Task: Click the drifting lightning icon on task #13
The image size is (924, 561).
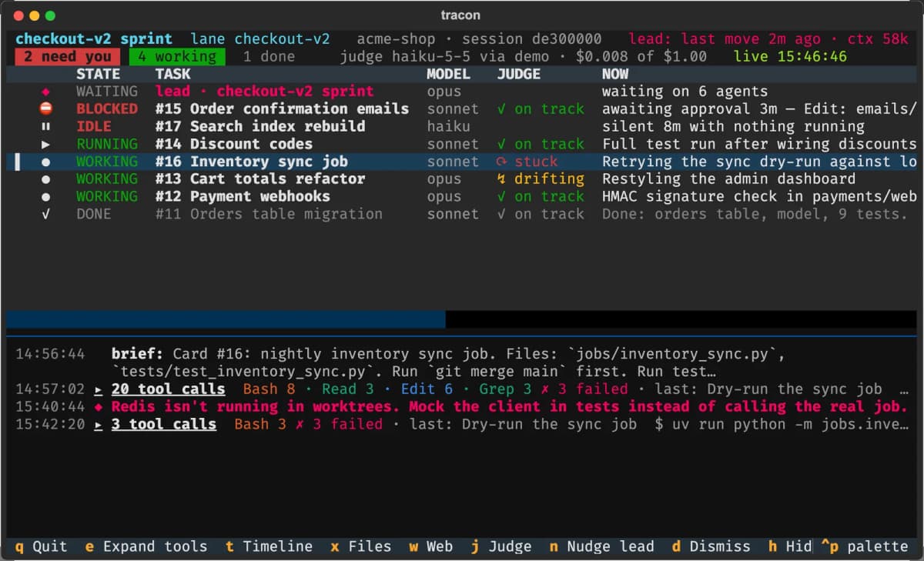Action: 502,179
